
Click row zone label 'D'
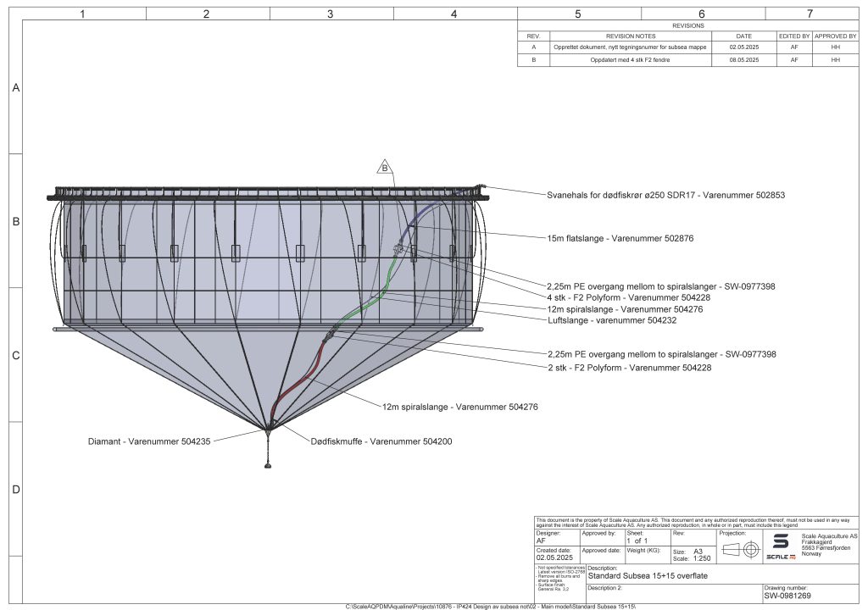[x=16, y=490]
